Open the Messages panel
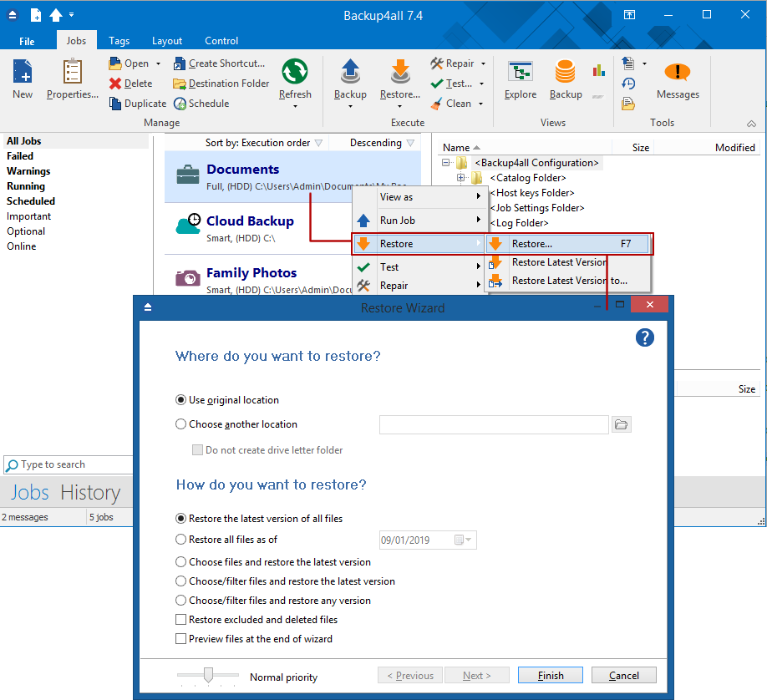 pos(677,79)
